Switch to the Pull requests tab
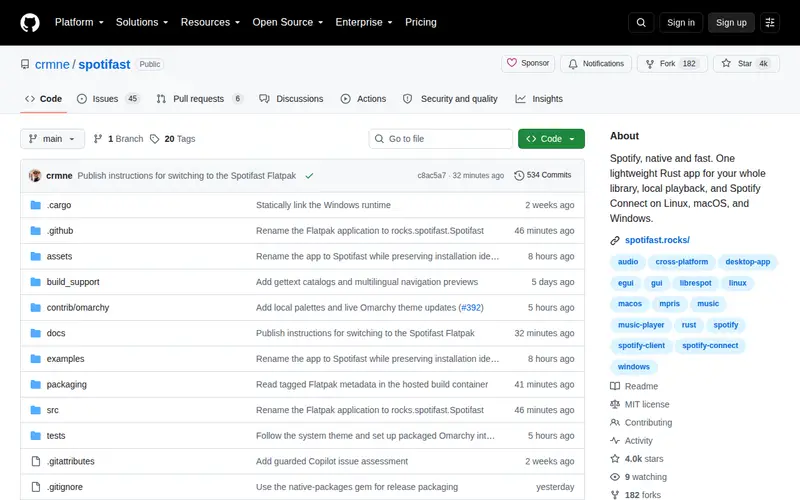 [x=199, y=99]
